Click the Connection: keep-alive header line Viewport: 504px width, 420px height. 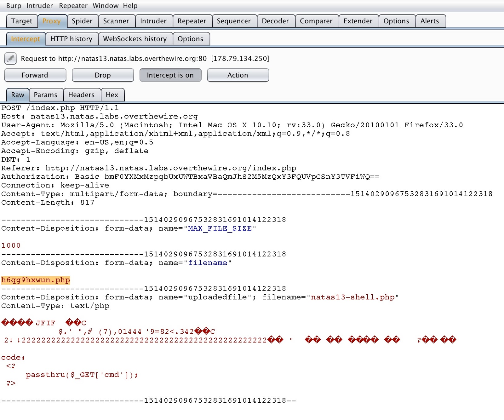pos(55,185)
